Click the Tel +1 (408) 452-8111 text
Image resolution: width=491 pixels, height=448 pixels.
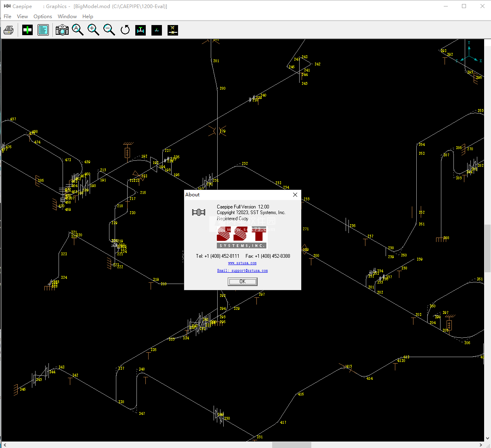[x=218, y=256]
